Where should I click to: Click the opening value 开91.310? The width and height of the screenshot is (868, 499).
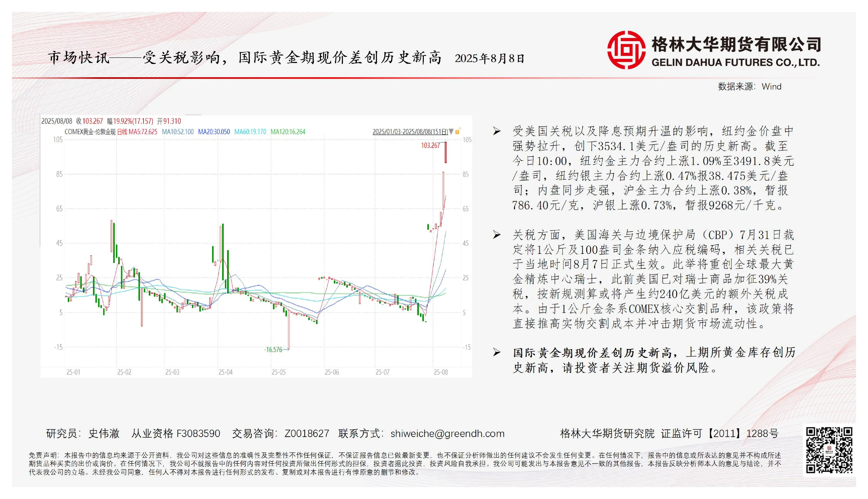click(169, 121)
